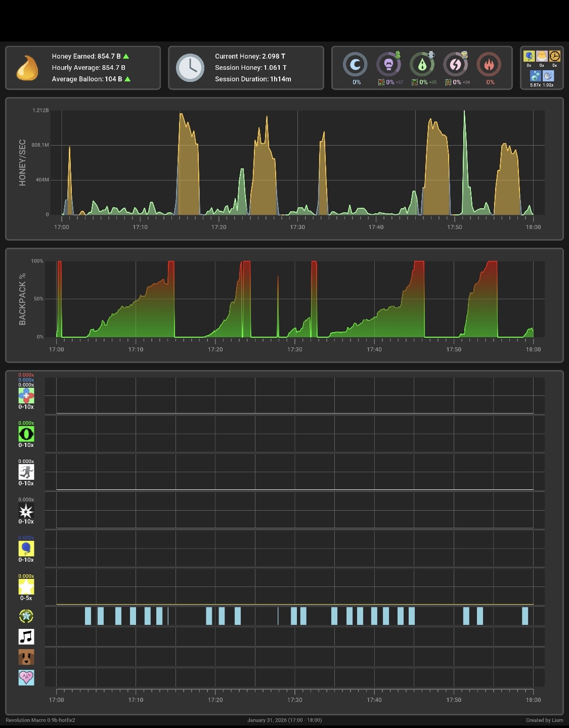Click the bubbles buff icon showing 5.87x
The height and width of the screenshot is (728, 569).
point(535,76)
